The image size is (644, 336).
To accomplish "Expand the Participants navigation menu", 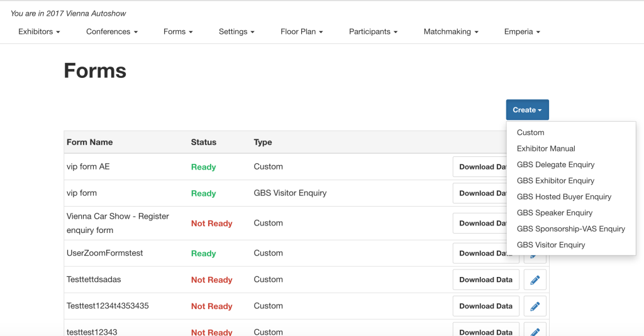I will (373, 31).
